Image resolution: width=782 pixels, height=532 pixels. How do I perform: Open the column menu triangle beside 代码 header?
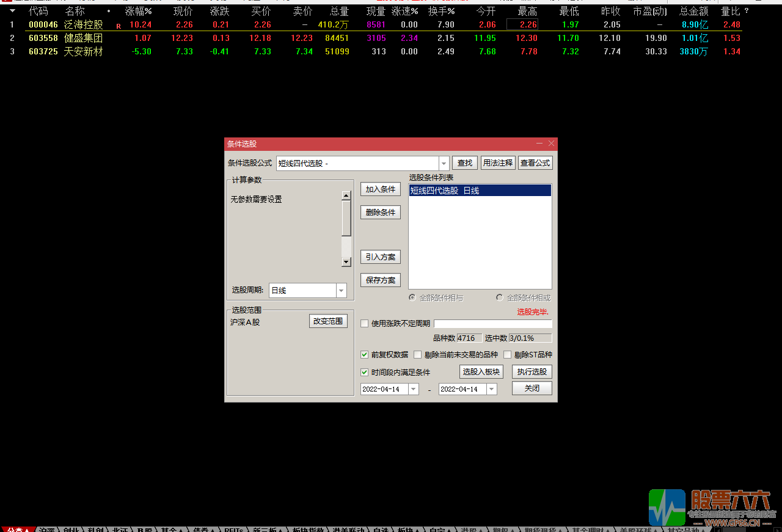12,11
